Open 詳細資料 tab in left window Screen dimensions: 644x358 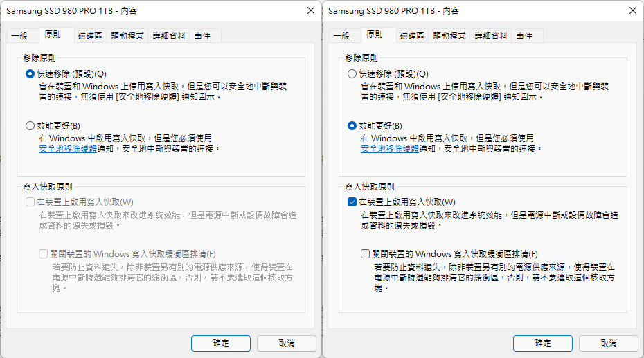point(169,36)
